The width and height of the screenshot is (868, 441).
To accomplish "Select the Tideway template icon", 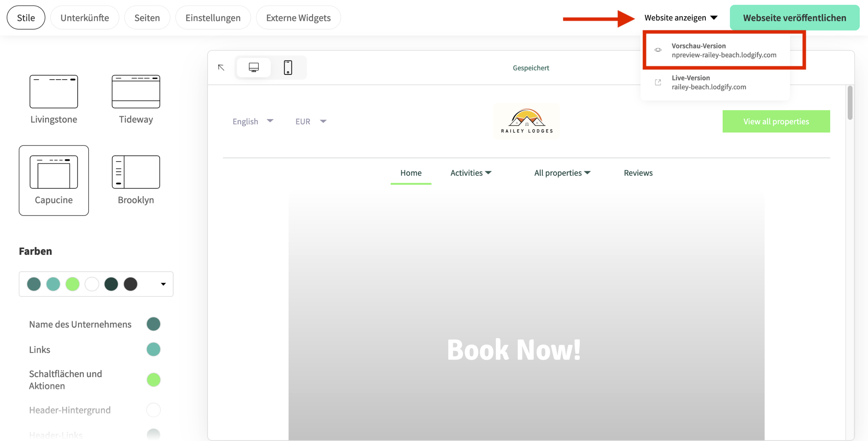I will coord(136,91).
